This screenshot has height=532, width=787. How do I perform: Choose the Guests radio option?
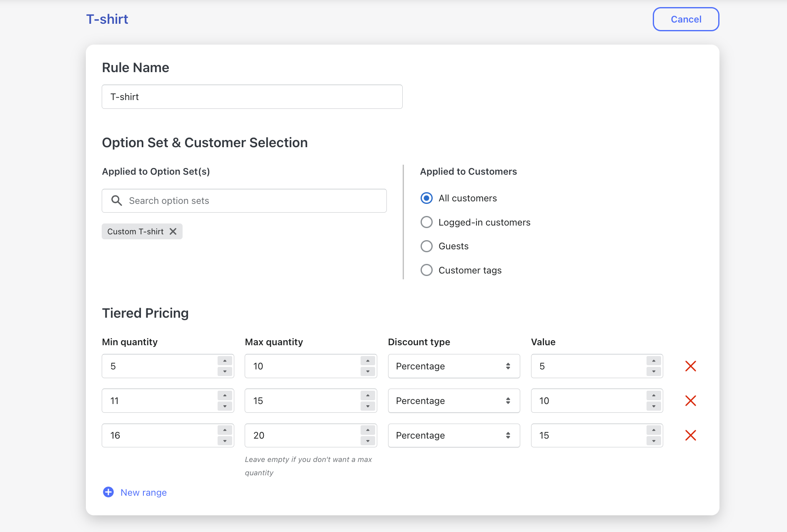click(x=426, y=246)
